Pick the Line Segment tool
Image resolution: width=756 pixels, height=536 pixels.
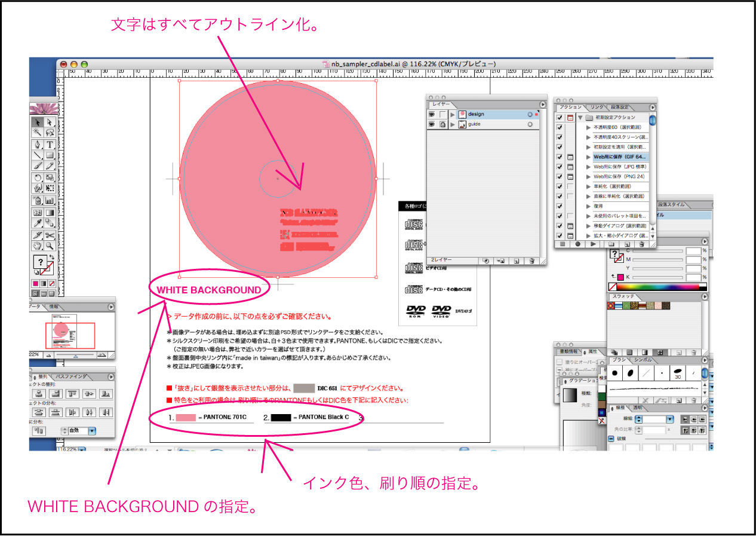coord(37,155)
